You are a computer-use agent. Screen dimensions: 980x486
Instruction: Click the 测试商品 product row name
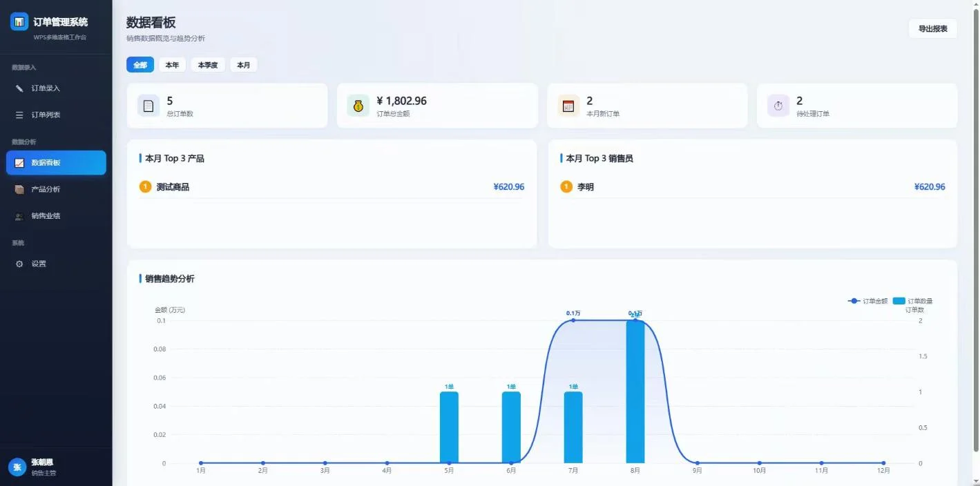coord(173,187)
